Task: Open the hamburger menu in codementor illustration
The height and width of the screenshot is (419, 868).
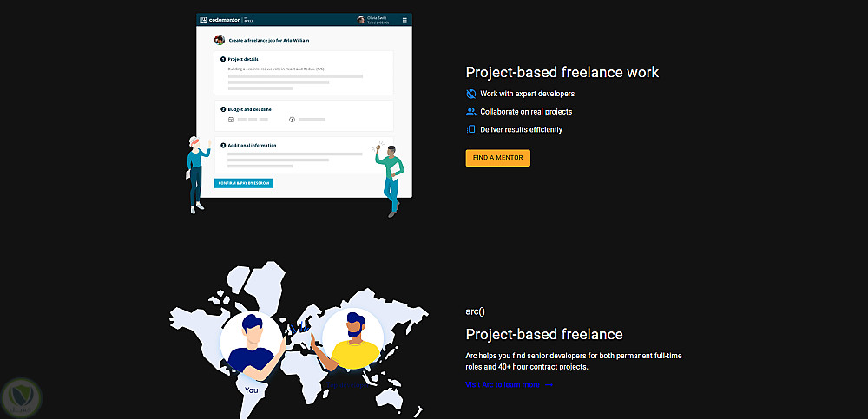Action: pyautogui.click(x=404, y=20)
